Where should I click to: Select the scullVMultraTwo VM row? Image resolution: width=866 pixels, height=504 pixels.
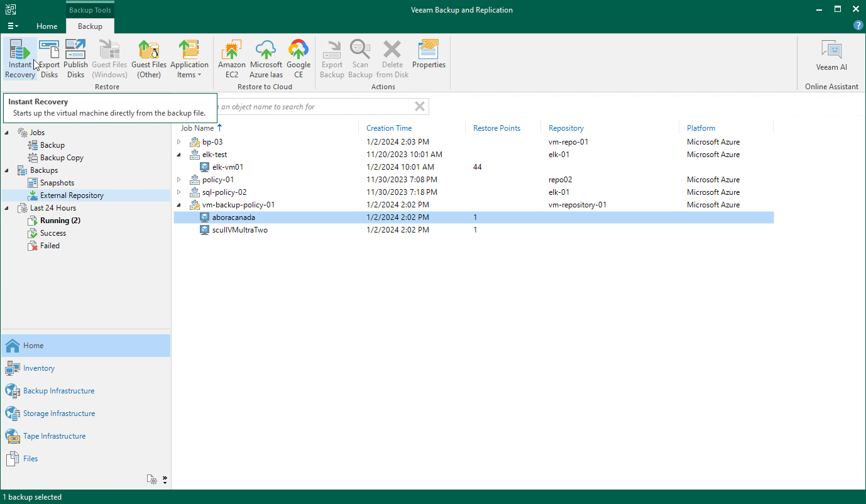(474, 230)
